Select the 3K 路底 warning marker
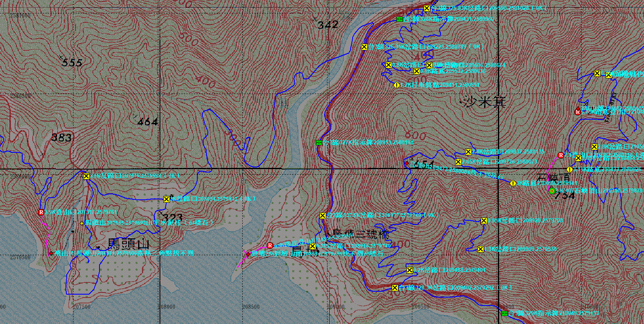The height and width of the screenshot is (324, 644). point(513,183)
